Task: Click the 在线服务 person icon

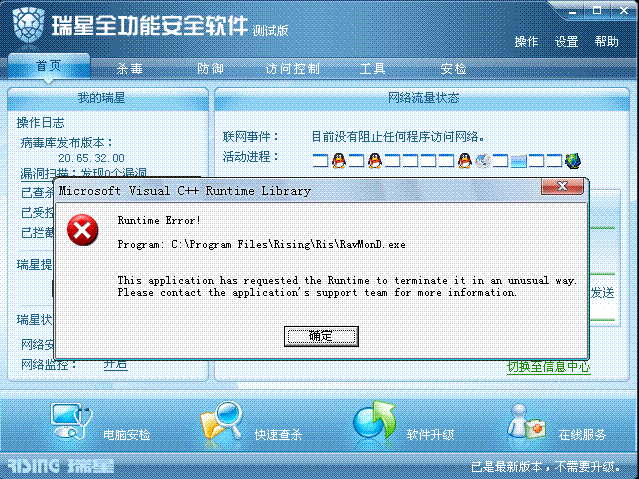Action: pos(526,422)
